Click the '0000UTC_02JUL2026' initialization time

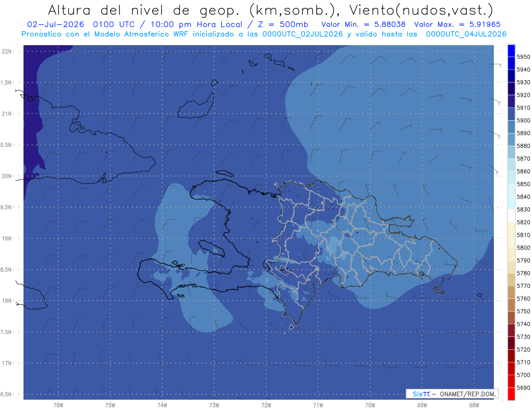tap(303, 34)
